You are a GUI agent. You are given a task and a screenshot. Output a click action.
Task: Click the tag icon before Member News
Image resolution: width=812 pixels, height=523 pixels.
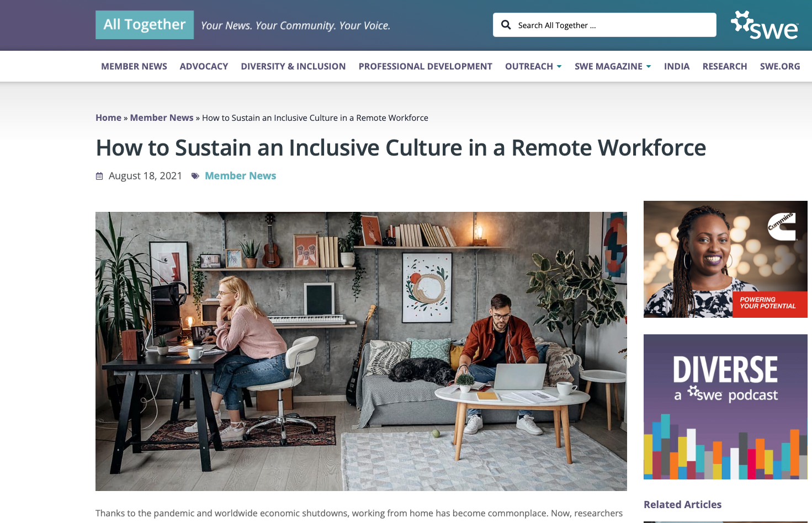195,176
